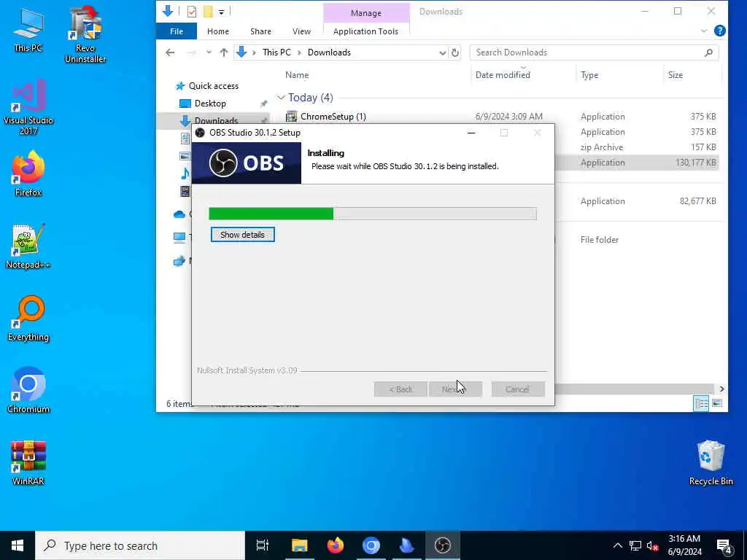Minimize the OBS Studio Setup window
The width and height of the screenshot is (747, 560).
471,133
